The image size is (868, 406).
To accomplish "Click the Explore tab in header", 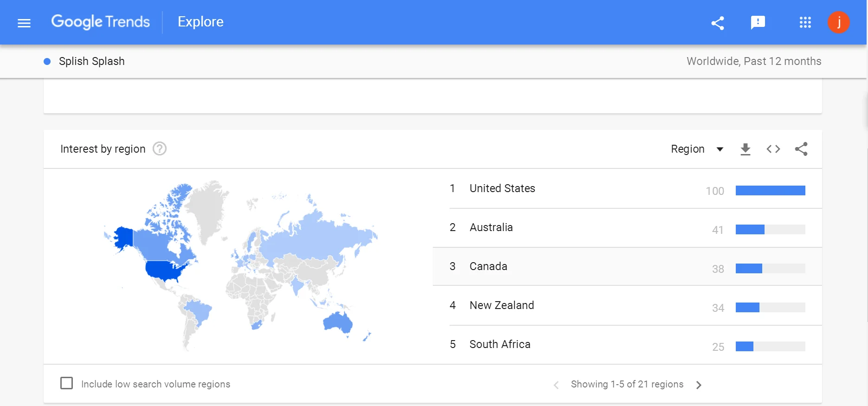I will pyautogui.click(x=200, y=22).
